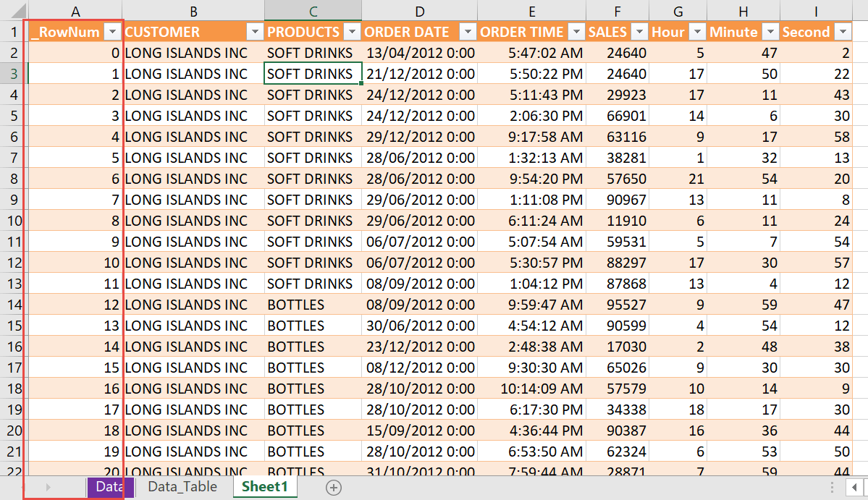Screen dimensions: 868x500
Task: Click sales value 59531
Action: (x=618, y=242)
